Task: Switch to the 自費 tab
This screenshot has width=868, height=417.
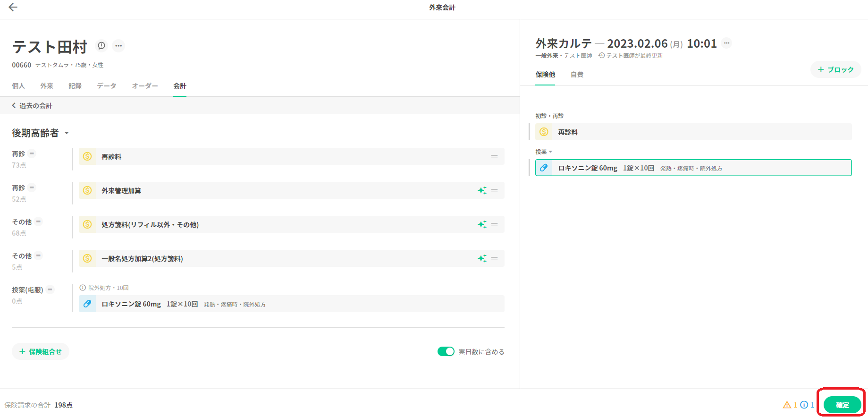Action: click(x=577, y=75)
